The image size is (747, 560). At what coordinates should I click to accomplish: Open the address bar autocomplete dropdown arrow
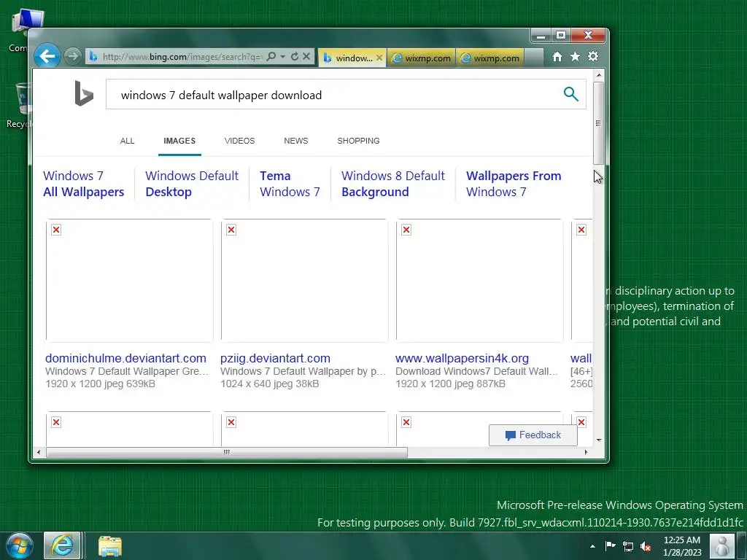pyautogui.click(x=282, y=56)
